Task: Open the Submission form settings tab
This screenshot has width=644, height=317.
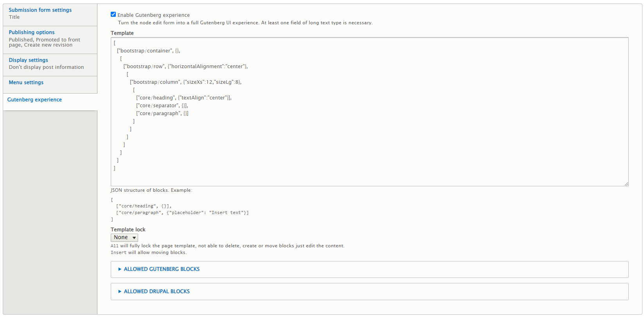Action: click(40, 10)
